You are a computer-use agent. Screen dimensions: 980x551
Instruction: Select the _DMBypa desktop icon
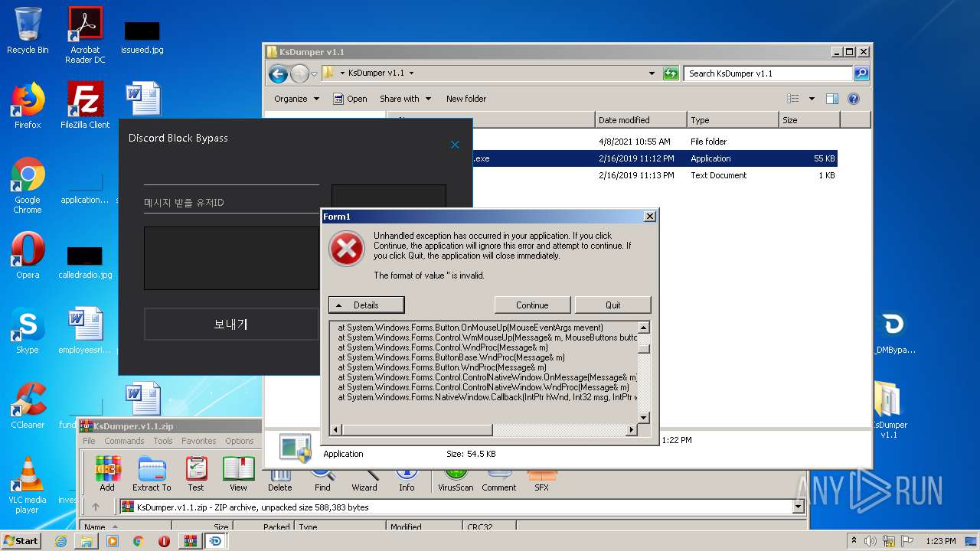893,332
